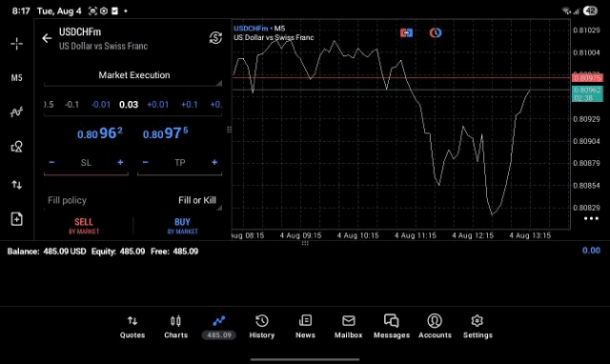Viewport: 610px width, 364px height.
Task: Go back using the arrow beside USDCHFm
Action: click(x=47, y=38)
